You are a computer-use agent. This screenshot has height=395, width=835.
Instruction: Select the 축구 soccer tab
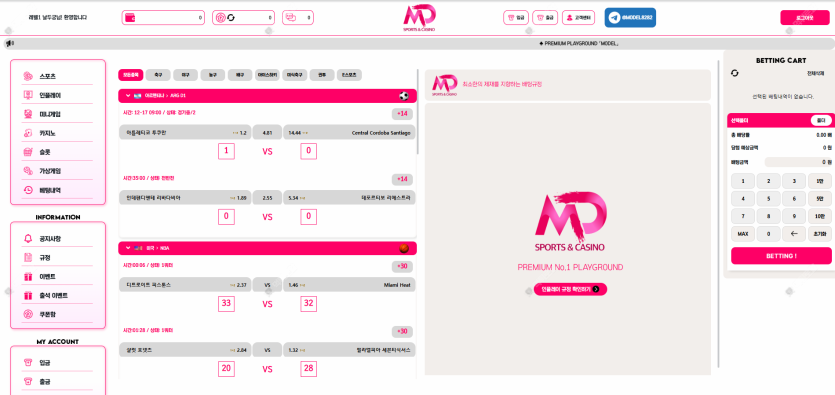(x=158, y=75)
